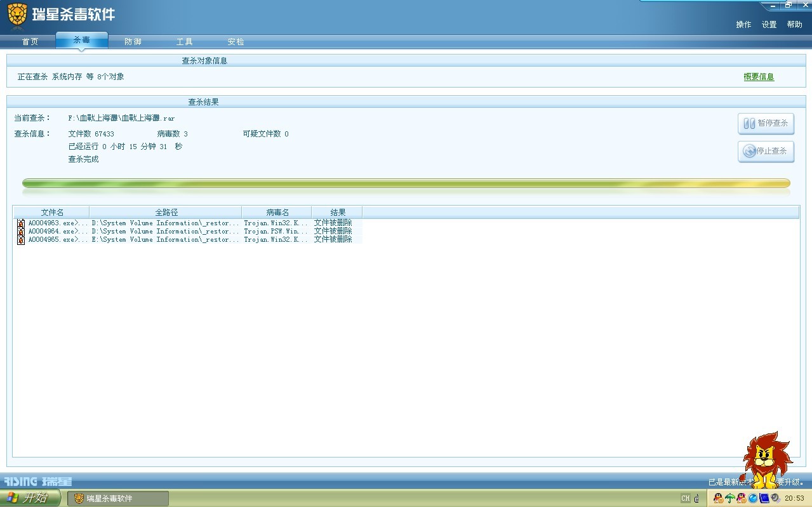Select the 瑞星杀毒软件 taskbar button
812x507 pixels.
pos(118,498)
